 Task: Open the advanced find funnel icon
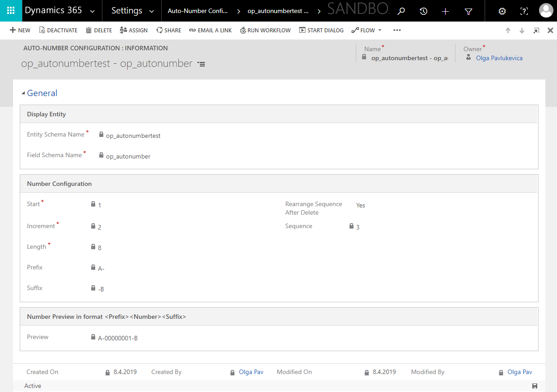point(468,11)
